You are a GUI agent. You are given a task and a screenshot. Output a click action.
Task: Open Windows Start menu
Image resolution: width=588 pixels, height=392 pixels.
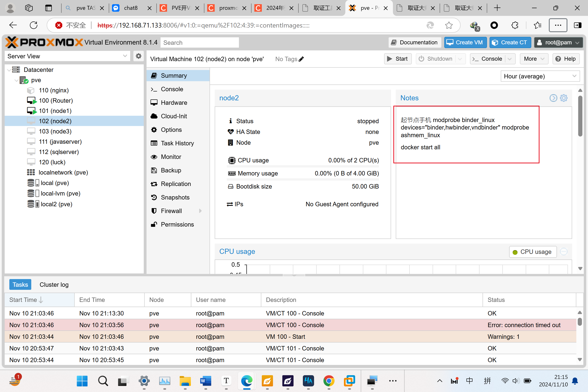[82, 381]
